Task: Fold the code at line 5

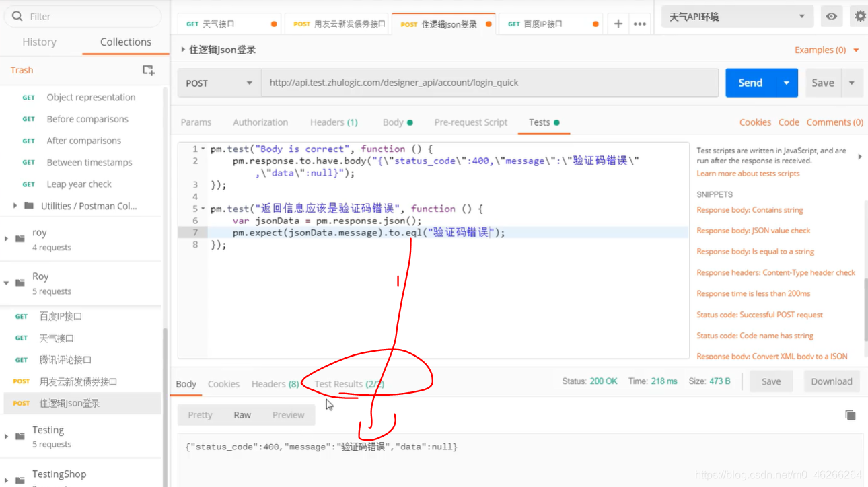Action: [203, 209]
